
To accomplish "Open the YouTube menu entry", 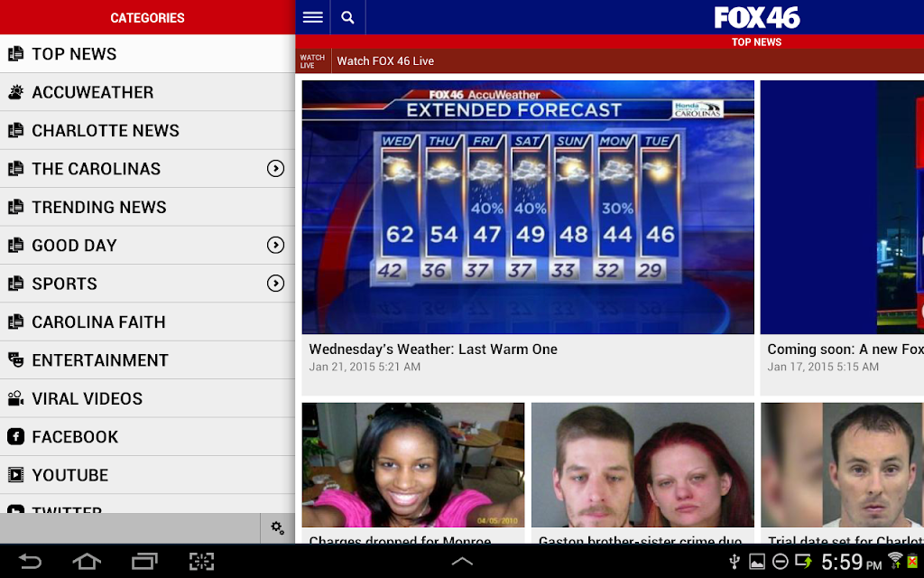I will click(147, 475).
